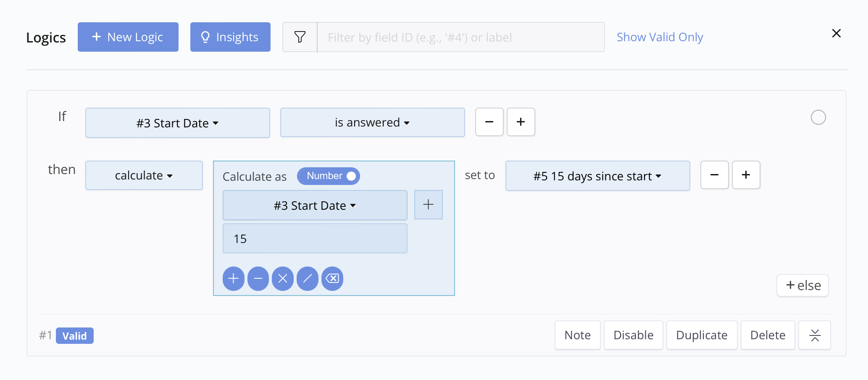Viewport: 868px width, 380px height.
Task: Click backspace icon in calculation editor
Action: [x=332, y=278]
